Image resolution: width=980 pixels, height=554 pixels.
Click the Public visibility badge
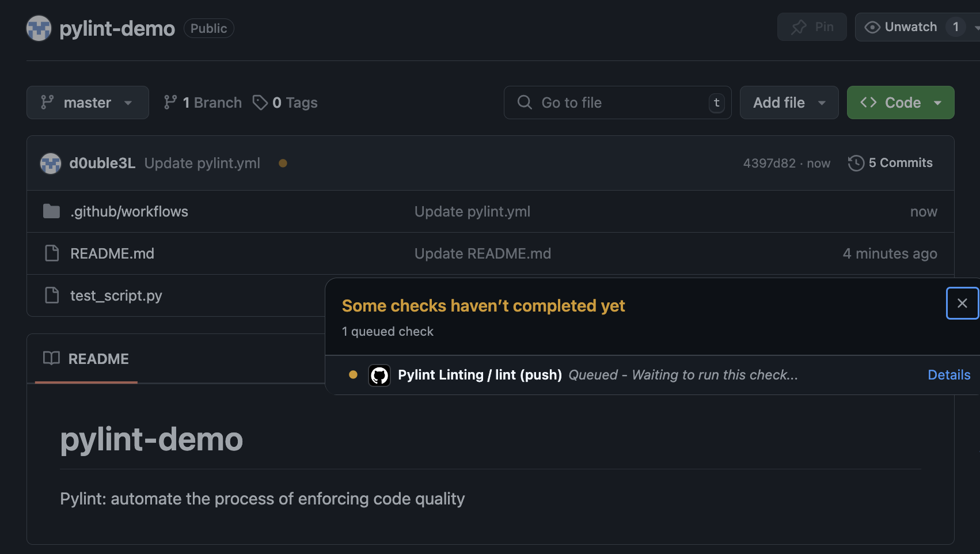[x=208, y=28]
